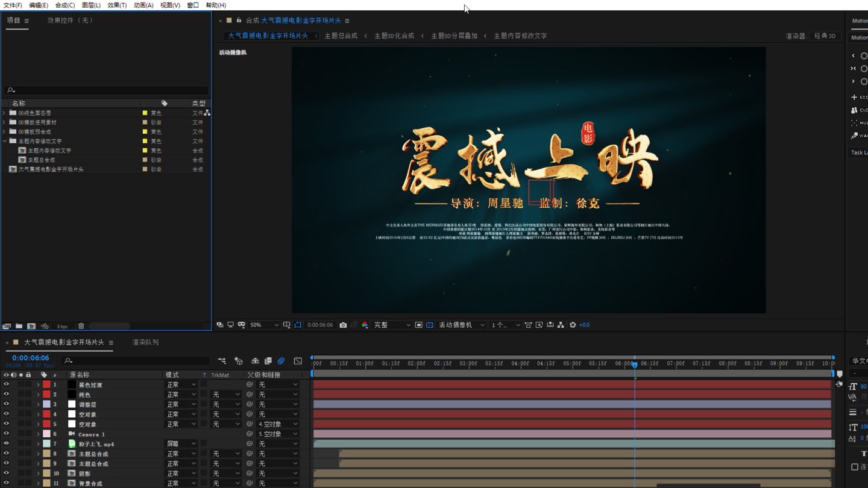This screenshot has height=488, width=868.
Task: Open the 完整 resolution dropdown
Action: pyautogui.click(x=392, y=325)
